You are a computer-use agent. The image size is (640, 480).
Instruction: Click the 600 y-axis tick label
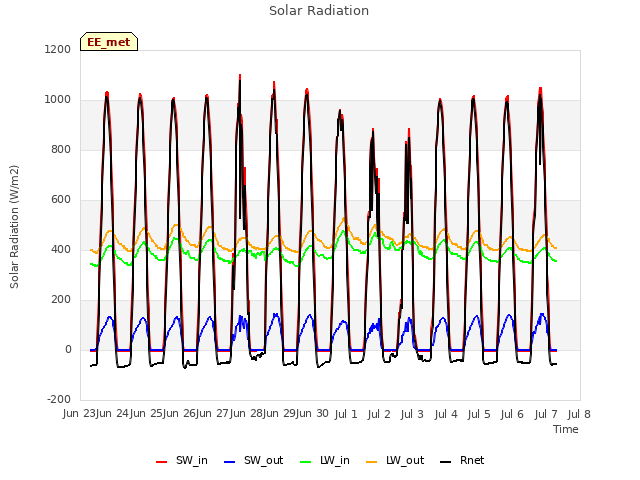tap(61, 200)
